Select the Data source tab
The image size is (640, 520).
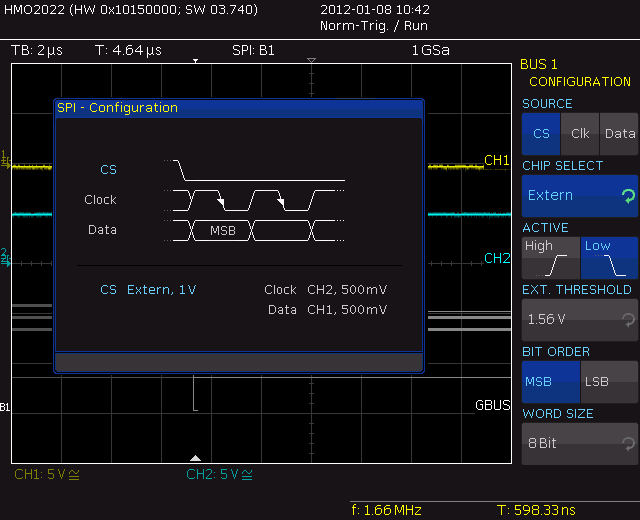click(619, 134)
